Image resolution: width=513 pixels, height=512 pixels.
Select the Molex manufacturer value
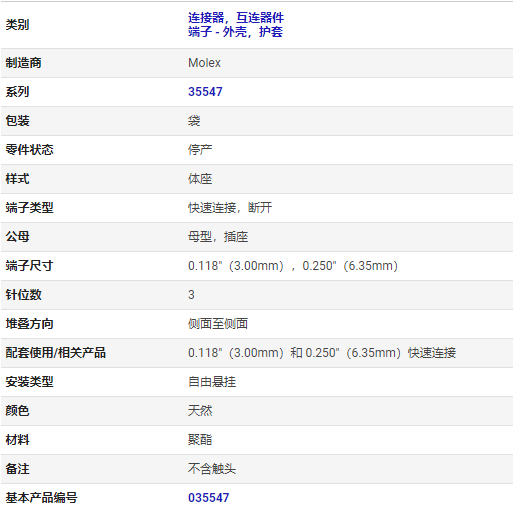coord(204,63)
